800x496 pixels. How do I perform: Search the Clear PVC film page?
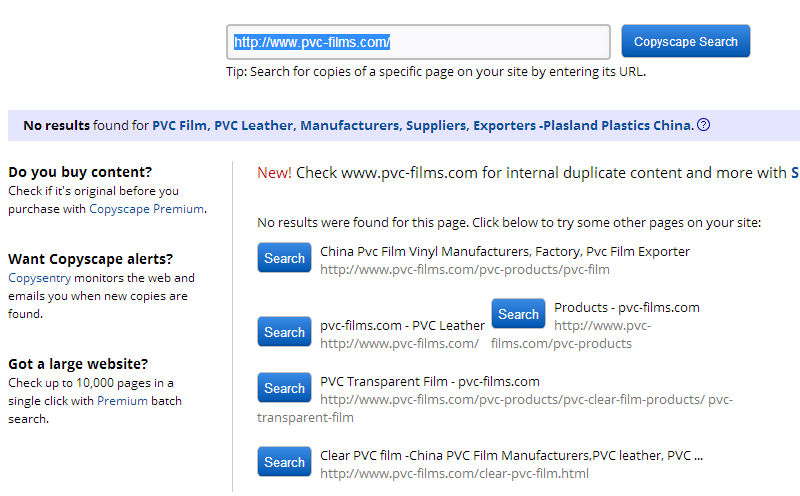pyautogui.click(x=284, y=462)
